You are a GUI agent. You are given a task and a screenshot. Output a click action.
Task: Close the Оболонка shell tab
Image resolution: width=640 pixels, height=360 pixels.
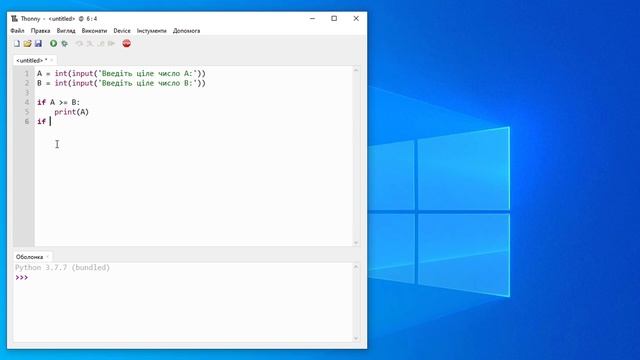pyautogui.click(x=47, y=257)
